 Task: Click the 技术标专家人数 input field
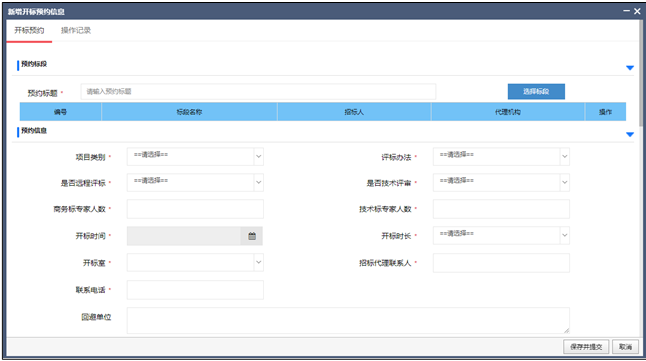501,209
